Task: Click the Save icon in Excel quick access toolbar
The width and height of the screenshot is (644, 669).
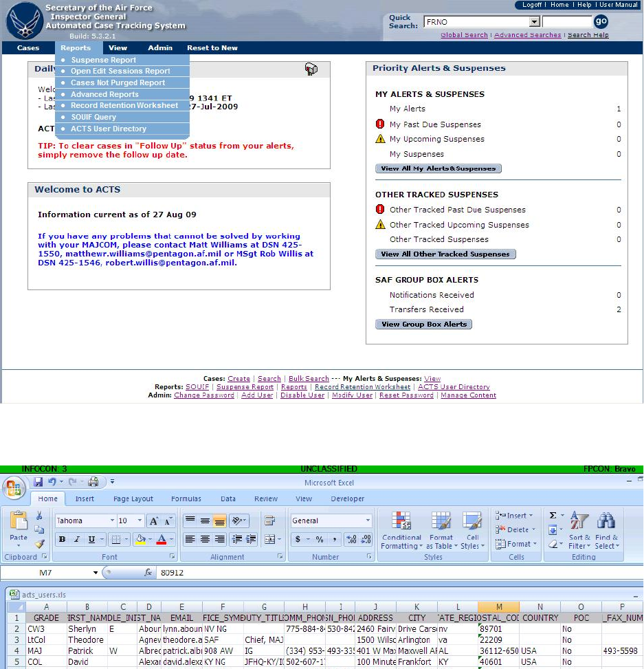Action: coord(38,482)
